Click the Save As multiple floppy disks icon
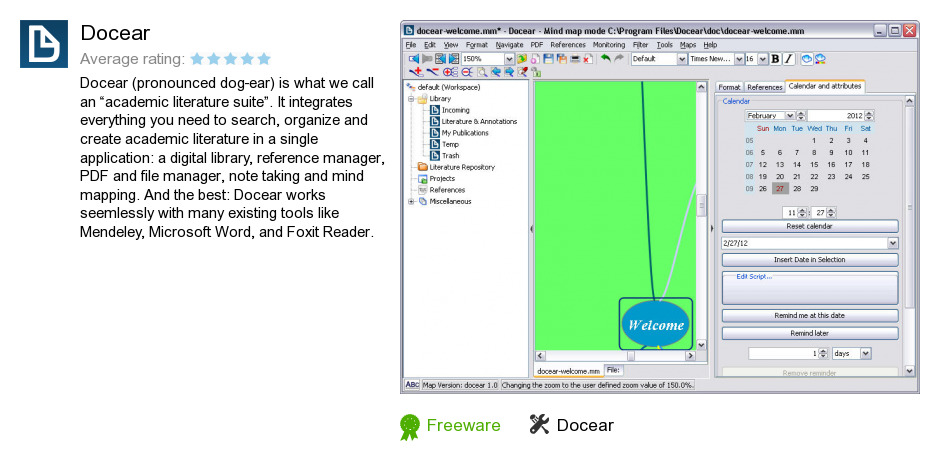The height and width of the screenshot is (471, 940). (562, 59)
